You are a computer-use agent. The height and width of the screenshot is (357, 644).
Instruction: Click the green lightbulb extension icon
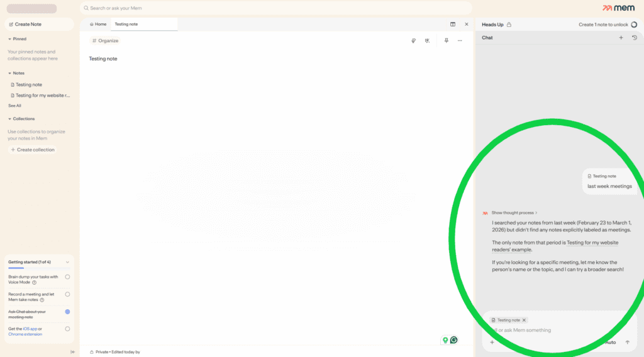click(445, 340)
